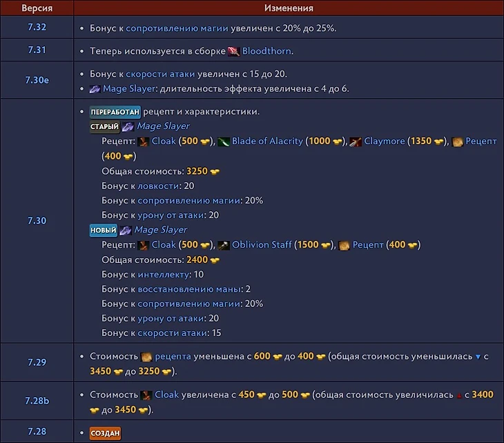The width and height of the screenshot is (504, 443).
Task: Open the Blade of Alacrity link
Action: 267,141
